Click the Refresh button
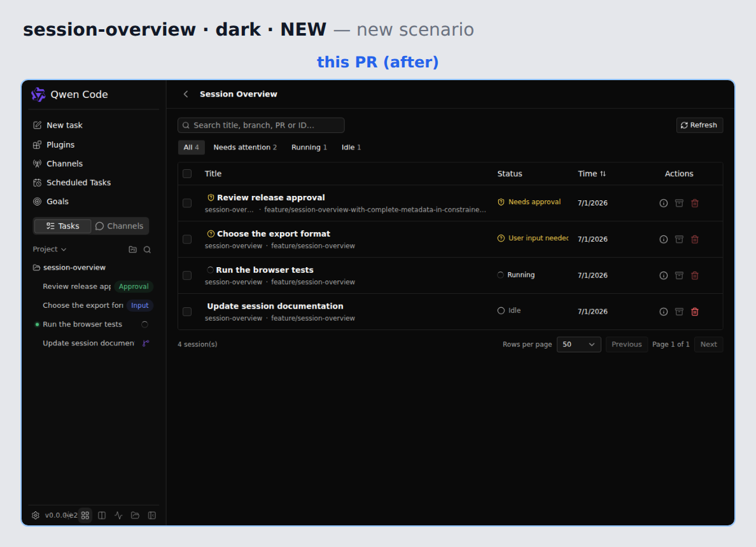 click(x=699, y=125)
